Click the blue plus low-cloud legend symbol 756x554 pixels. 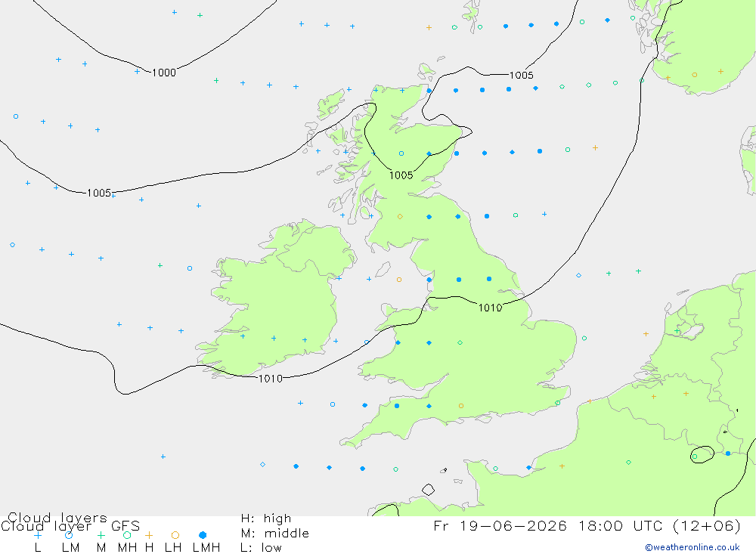pyautogui.click(x=38, y=535)
